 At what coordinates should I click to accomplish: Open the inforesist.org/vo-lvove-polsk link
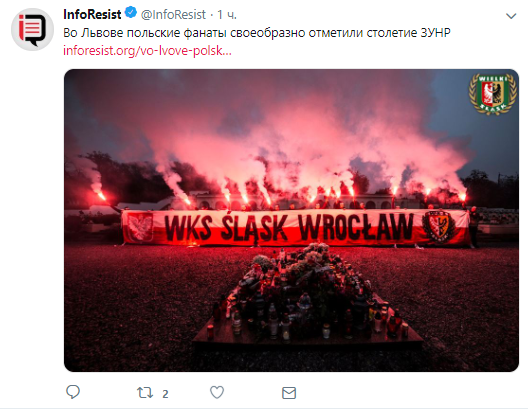point(147,50)
